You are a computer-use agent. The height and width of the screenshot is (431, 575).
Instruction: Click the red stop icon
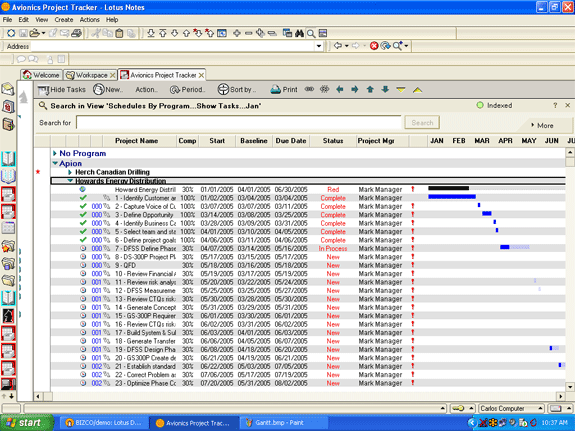374,46
